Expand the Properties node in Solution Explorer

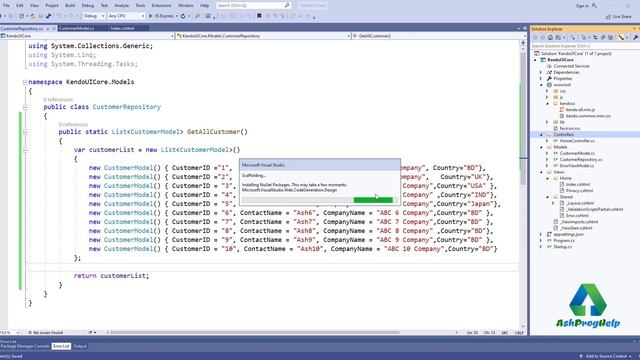541,78
